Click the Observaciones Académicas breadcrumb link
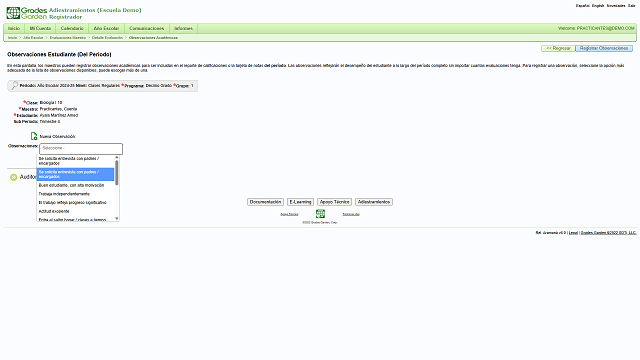 click(x=153, y=38)
